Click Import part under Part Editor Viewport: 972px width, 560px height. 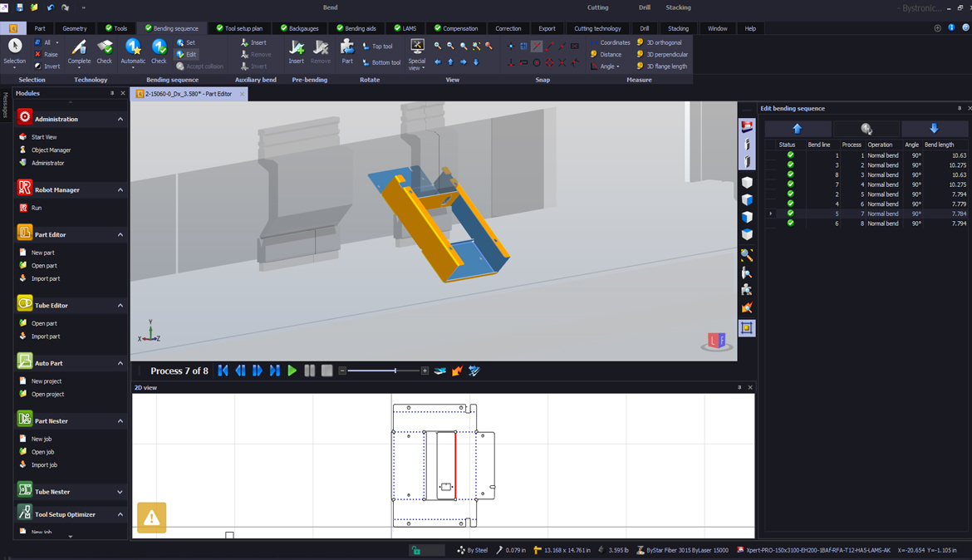pos(45,278)
